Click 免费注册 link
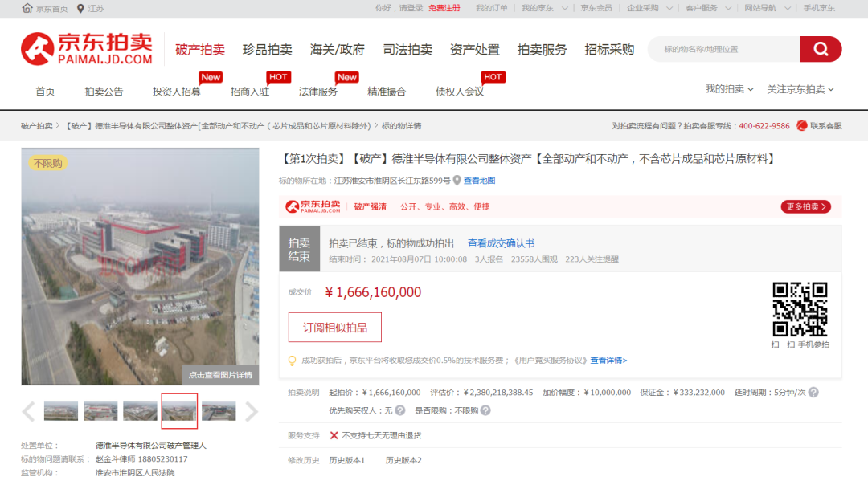 tap(444, 8)
